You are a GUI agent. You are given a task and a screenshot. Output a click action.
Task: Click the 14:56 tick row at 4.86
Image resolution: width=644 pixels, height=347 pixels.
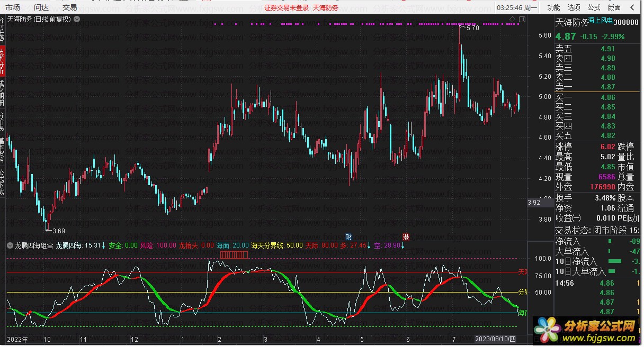(x=598, y=283)
